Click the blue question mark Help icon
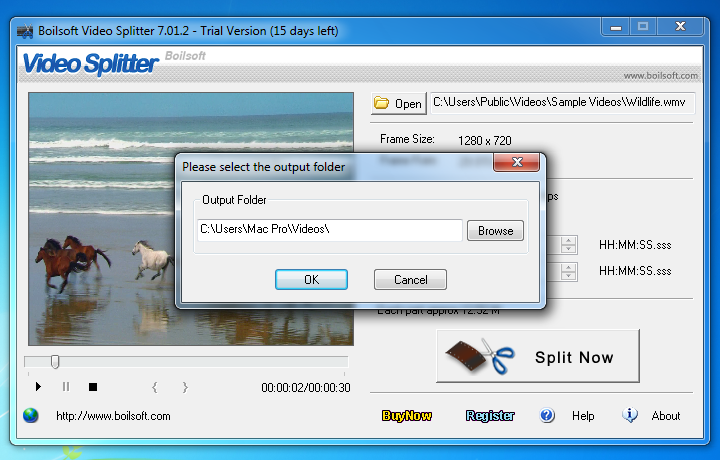 547,415
